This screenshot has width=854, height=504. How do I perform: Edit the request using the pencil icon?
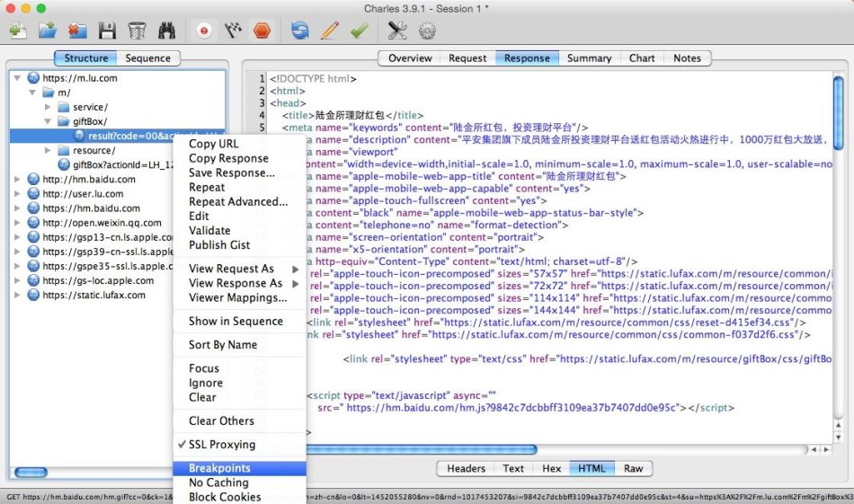click(x=330, y=31)
